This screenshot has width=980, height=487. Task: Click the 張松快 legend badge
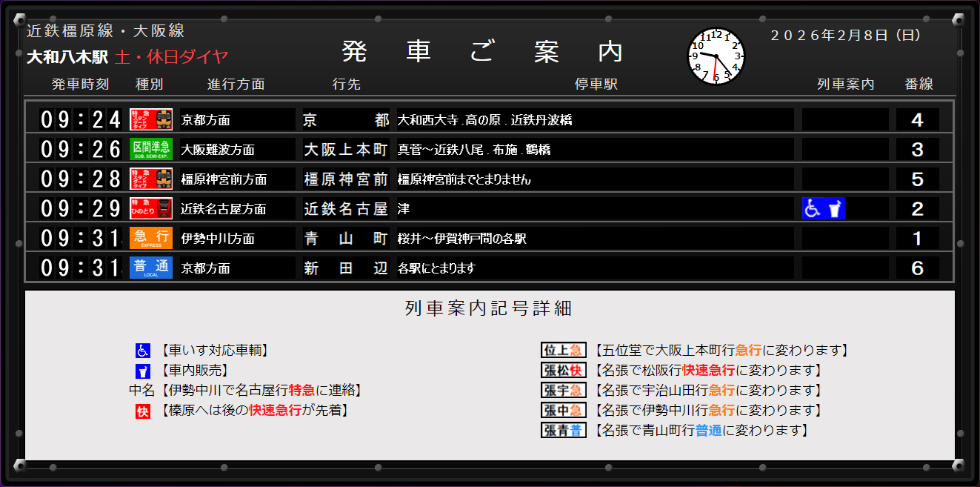[x=563, y=371]
